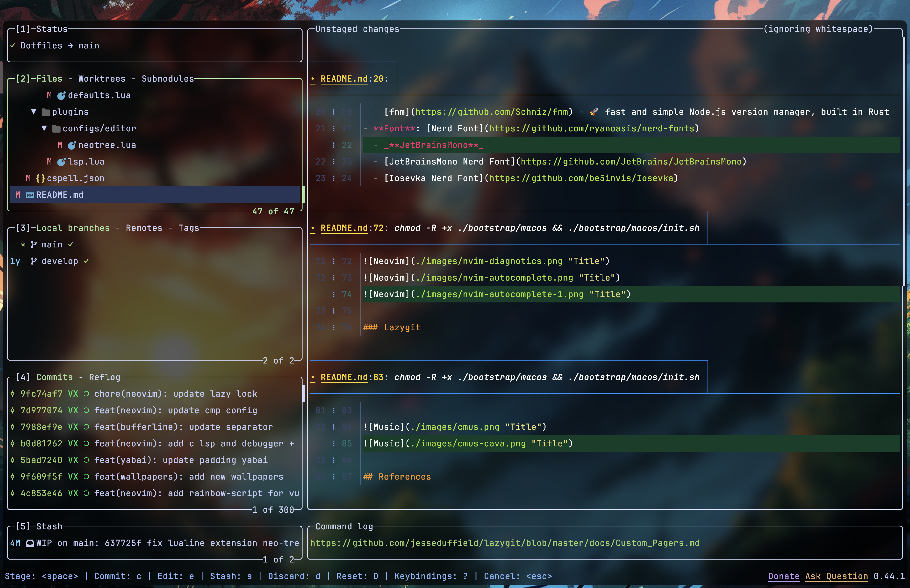The width and height of the screenshot is (910, 588).
Task: Switch to the Reflog tab
Action: point(104,377)
